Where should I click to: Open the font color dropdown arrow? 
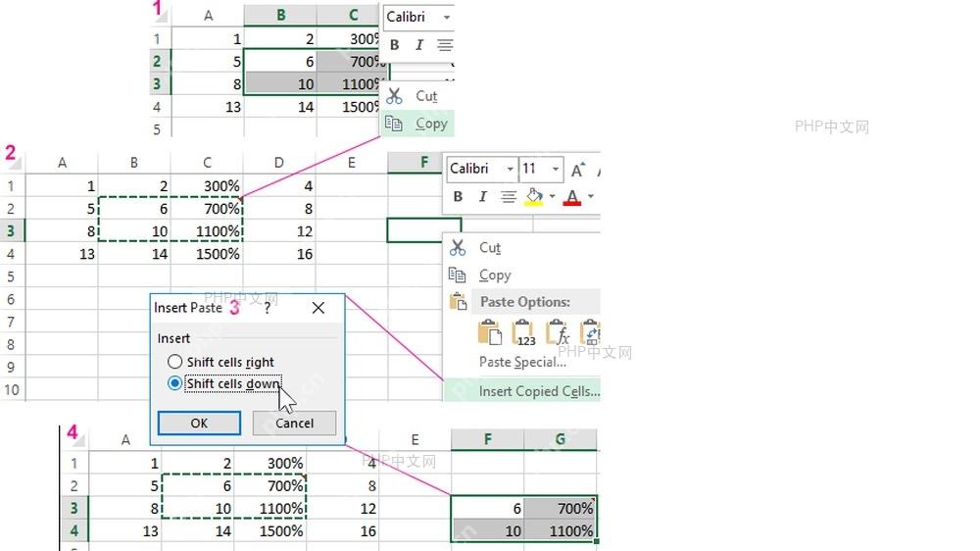tap(591, 196)
